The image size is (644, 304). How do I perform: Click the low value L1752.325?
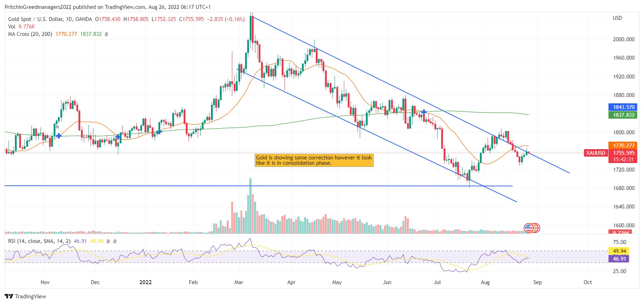[x=164, y=19]
